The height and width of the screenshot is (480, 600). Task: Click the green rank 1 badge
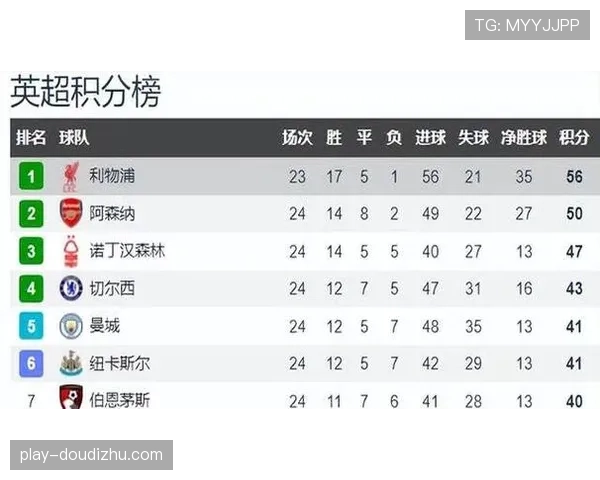(32, 177)
